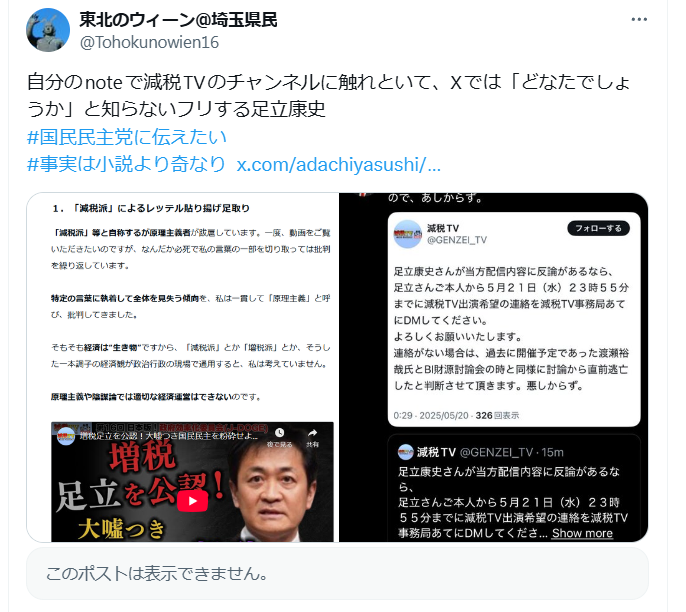Click the watch later clock icon
Image resolution: width=686 pixels, height=612 pixels.
280,433
